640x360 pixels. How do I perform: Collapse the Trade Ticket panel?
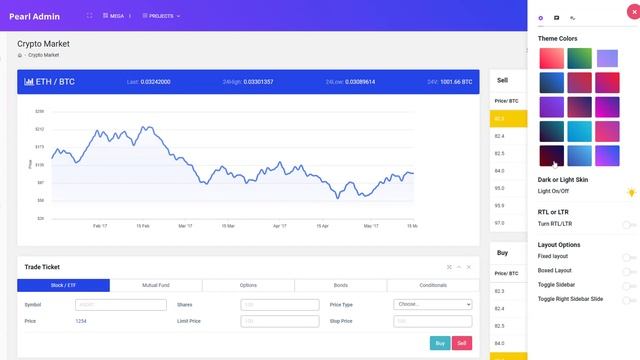[x=459, y=267]
